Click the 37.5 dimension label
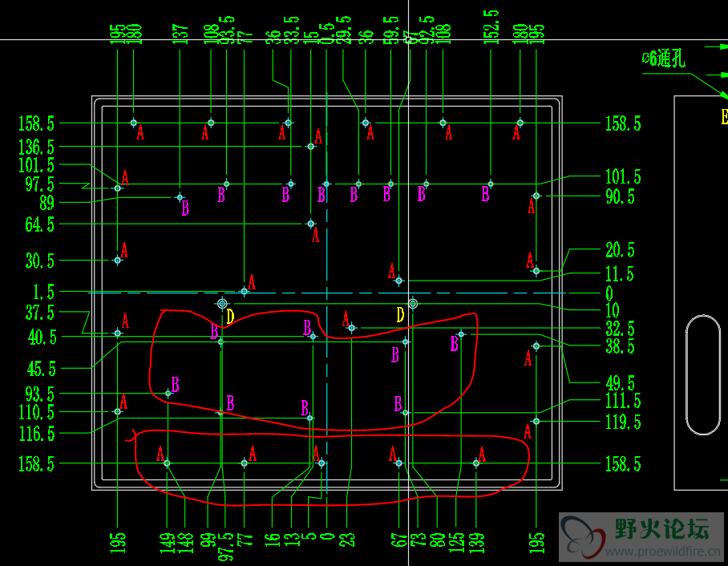The image size is (728, 566). tap(39, 313)
